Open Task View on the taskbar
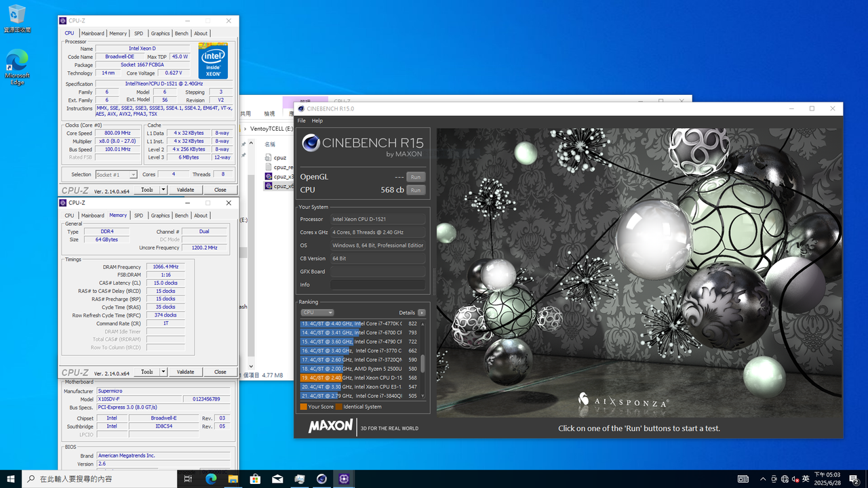The height and width of the screenshot is (488, 868). (188, 479)
